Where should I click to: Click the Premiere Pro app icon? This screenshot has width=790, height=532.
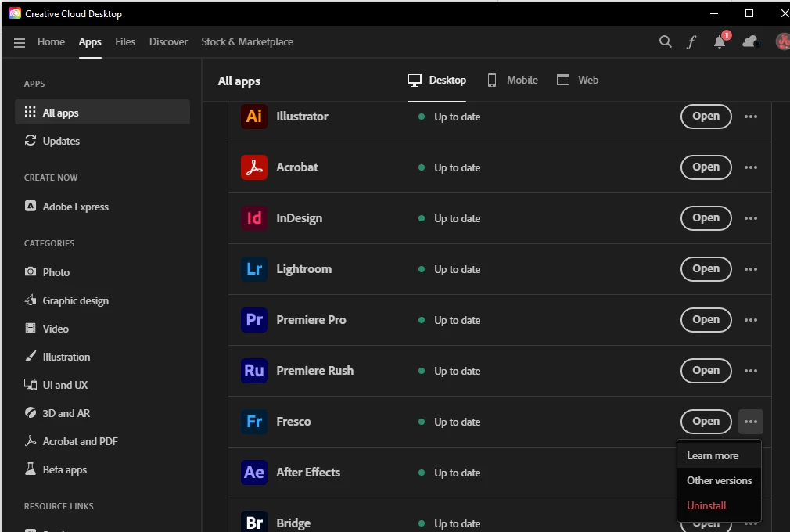[254, 320]
